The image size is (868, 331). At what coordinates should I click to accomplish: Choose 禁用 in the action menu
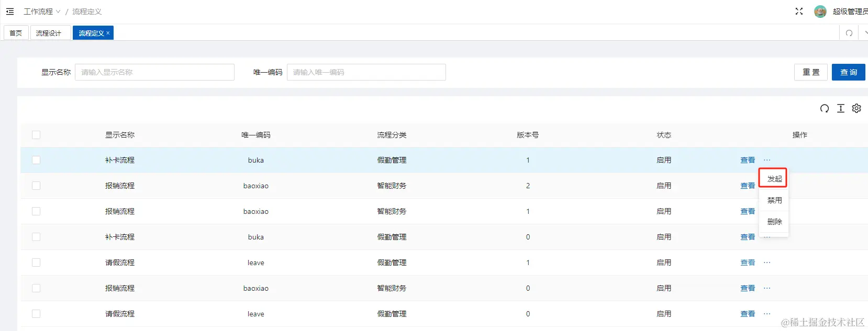(x=774, y=200)
